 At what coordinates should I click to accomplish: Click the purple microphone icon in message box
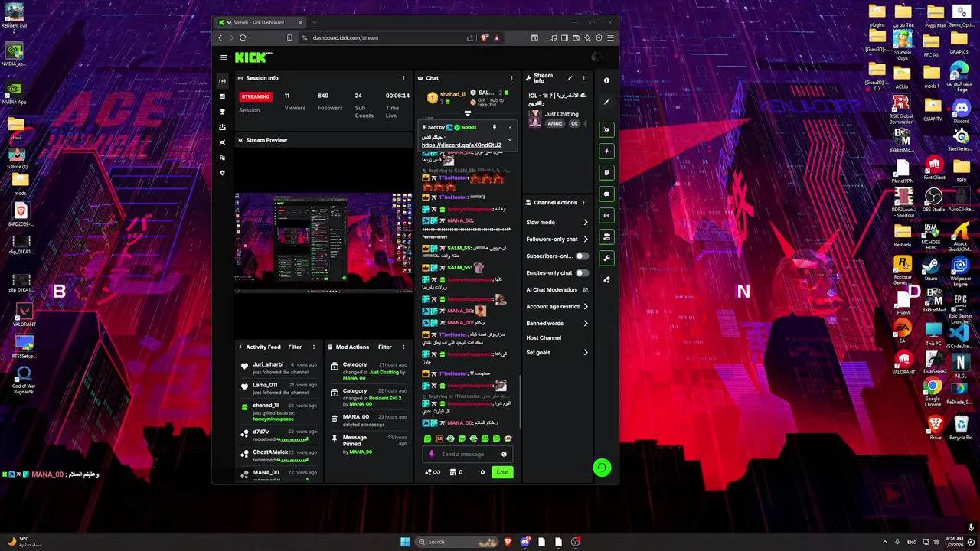click(x=431, y=454)
